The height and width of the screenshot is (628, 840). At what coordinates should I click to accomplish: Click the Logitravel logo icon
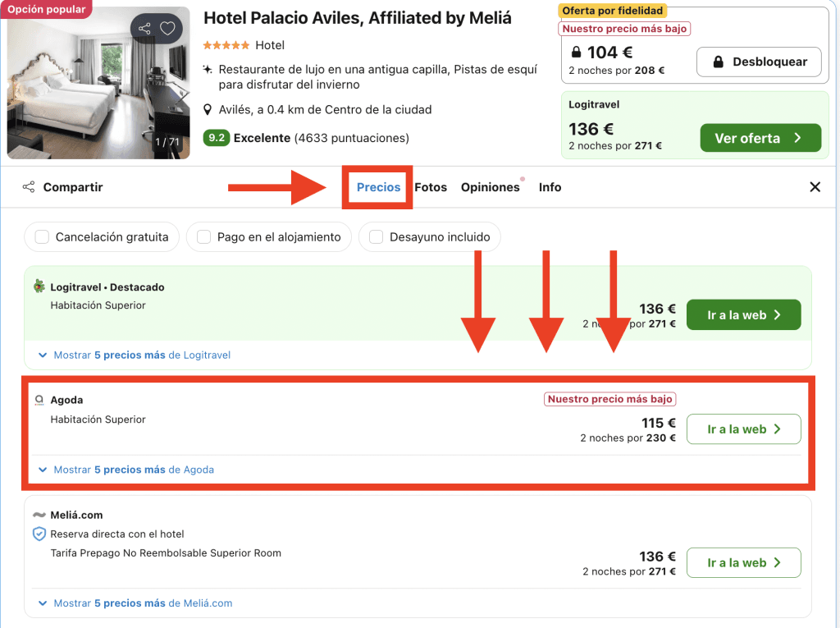tap(39, 286)
